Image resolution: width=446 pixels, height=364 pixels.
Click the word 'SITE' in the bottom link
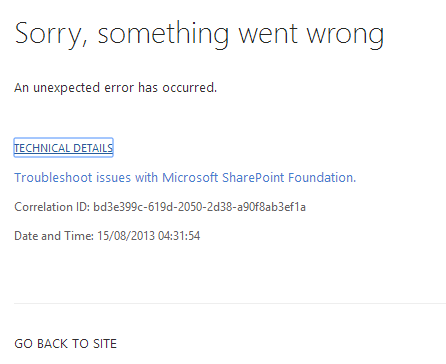[x=105, y=344]
